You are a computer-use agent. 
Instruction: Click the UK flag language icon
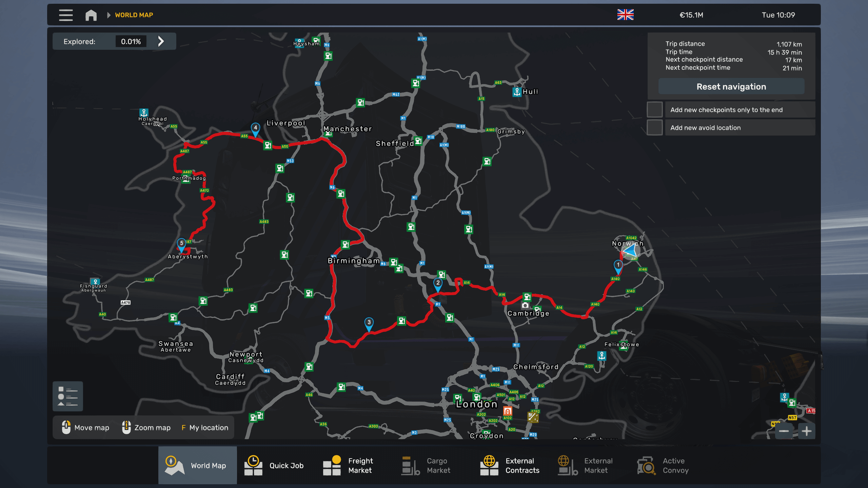[625, 15]
